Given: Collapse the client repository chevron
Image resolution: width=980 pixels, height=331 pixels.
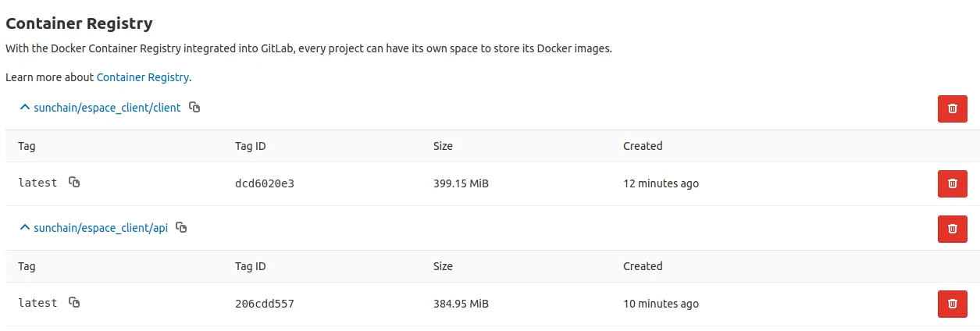Looking at the screenshot, I should (x=25, y=108).
